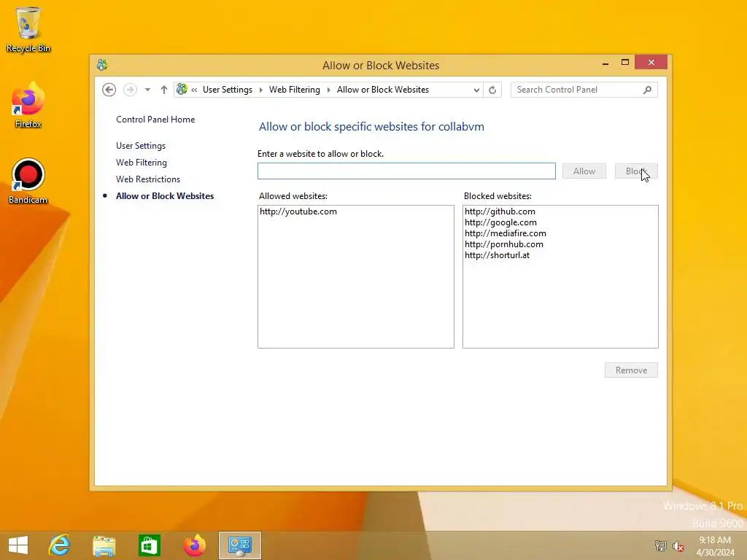Maximize the Allow or Block Websites window
747x560 pixels.
coord(625,63)
